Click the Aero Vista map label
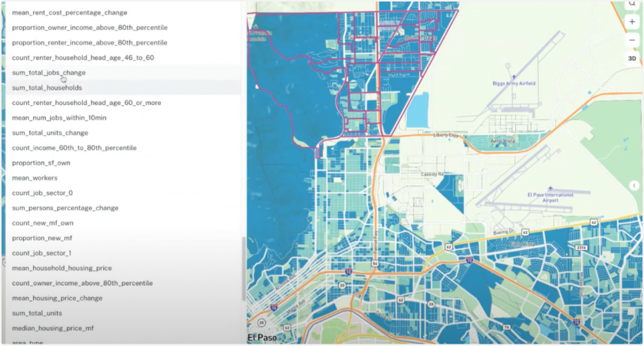The height and width of the screenshot is (346, 644). (503, 141)
